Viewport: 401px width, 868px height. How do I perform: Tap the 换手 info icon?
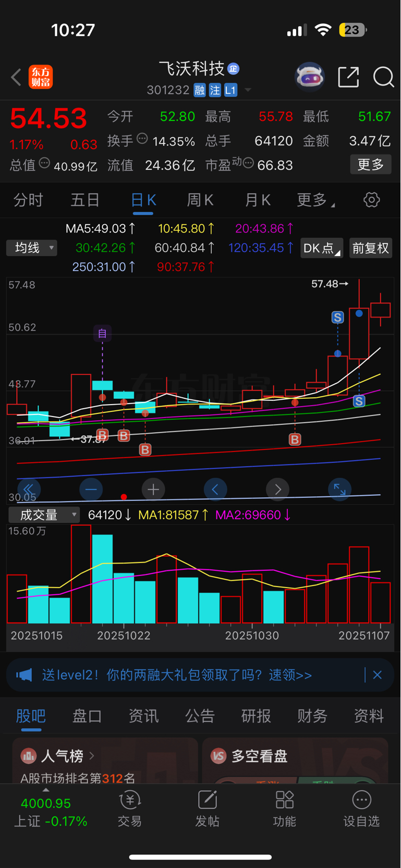tap(142, 139)
